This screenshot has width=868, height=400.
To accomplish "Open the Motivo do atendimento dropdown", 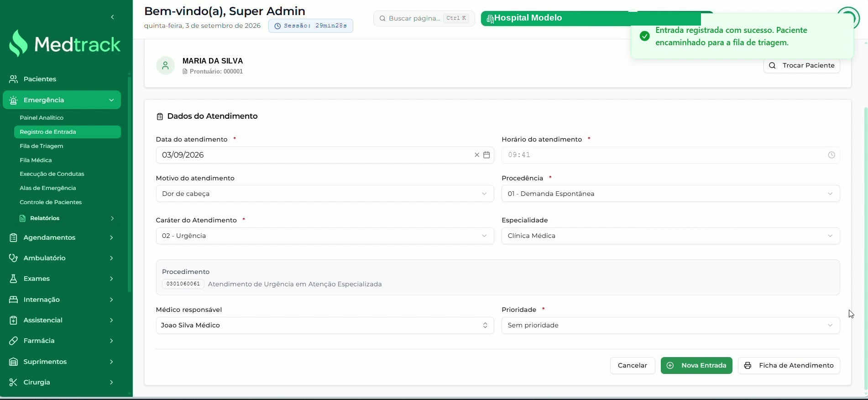I will tap(325, 194).
